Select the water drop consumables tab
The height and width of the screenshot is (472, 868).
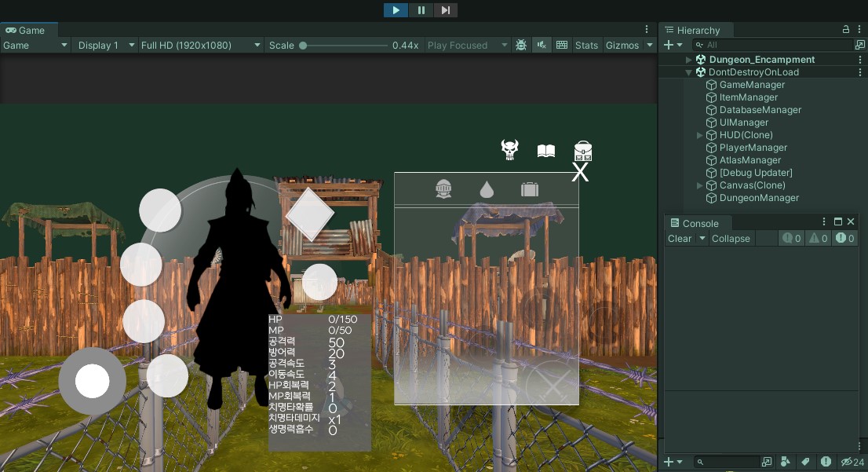tap(487, 189)
